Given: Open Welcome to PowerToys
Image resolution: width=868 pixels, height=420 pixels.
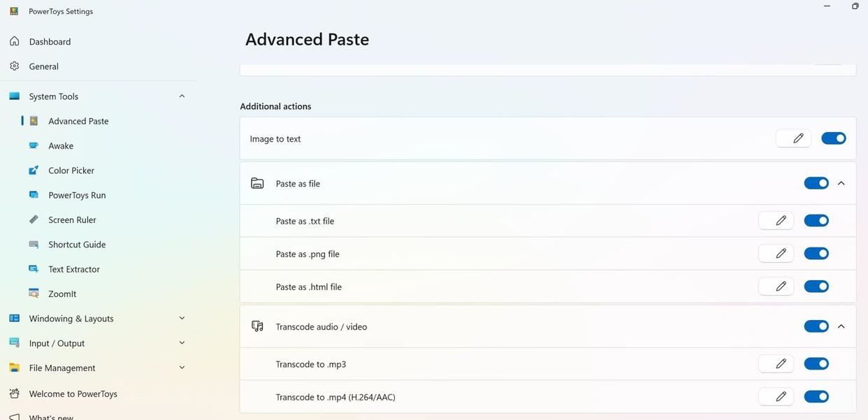Looking at the screenshot, I should [x=73, y=394].
